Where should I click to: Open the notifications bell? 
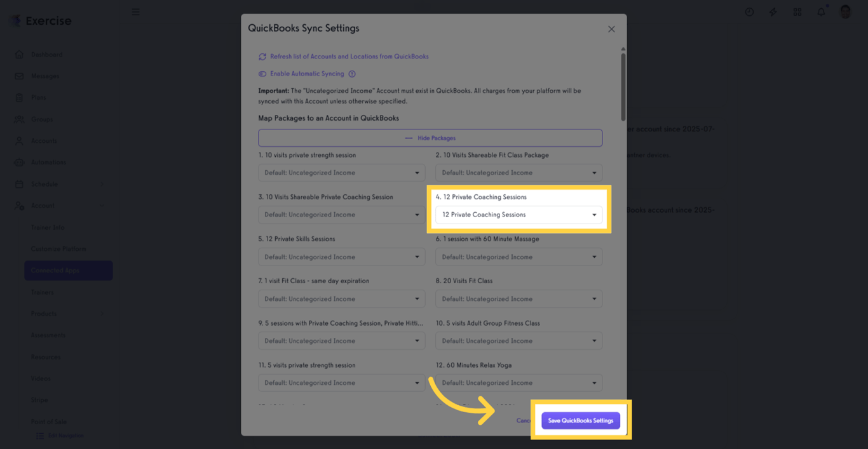821,12
